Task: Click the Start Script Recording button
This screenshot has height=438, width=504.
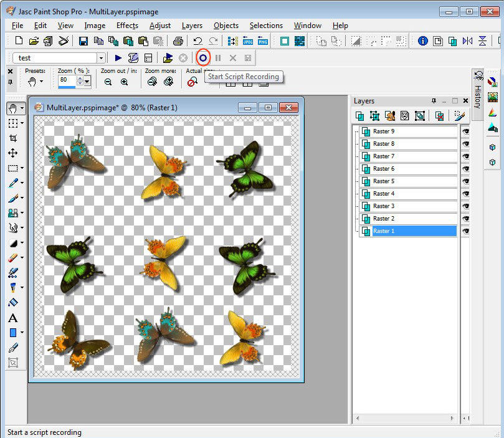Action: point(202,58)
